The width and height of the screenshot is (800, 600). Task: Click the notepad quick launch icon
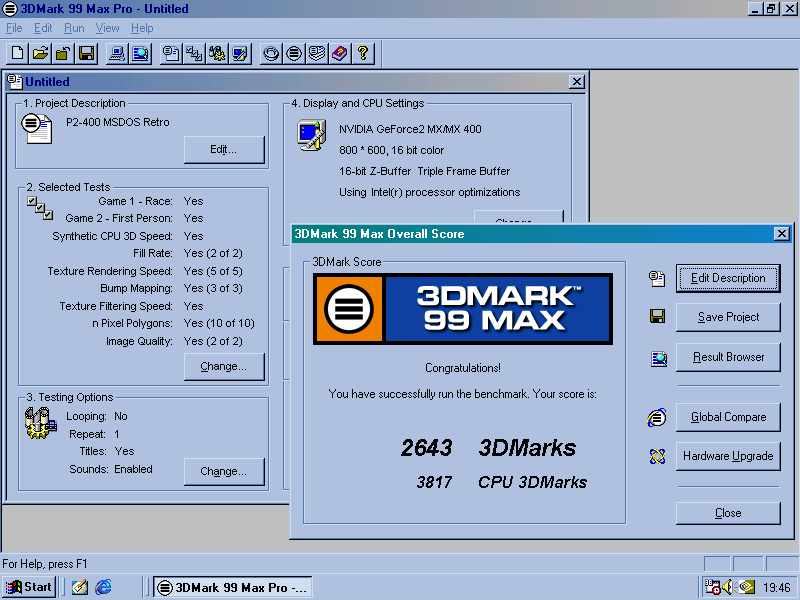click(79, 587)
